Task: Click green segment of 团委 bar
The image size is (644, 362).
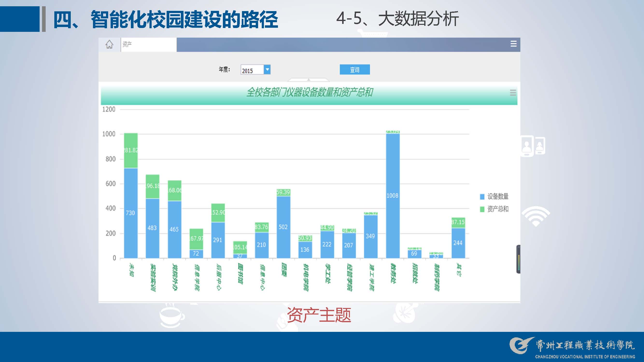Action: (283, 192)
